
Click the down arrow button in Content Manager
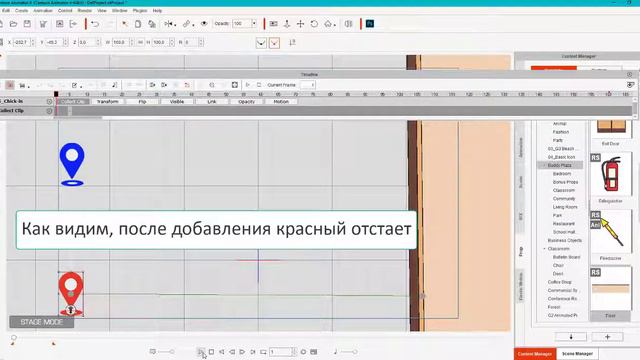pyautogui.click(x=571, y=337)
